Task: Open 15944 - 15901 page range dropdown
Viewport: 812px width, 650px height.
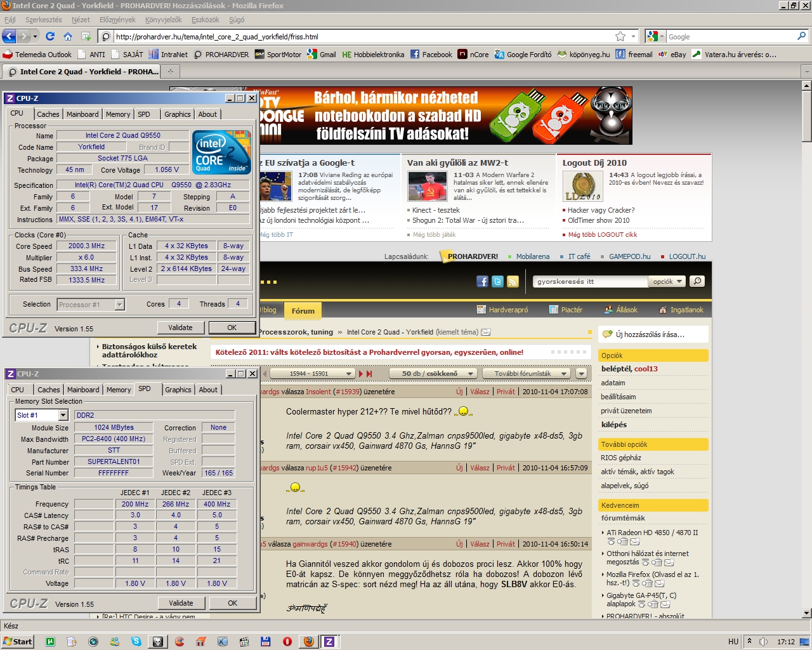Action: pyautogui.click(x=313, y=374)
